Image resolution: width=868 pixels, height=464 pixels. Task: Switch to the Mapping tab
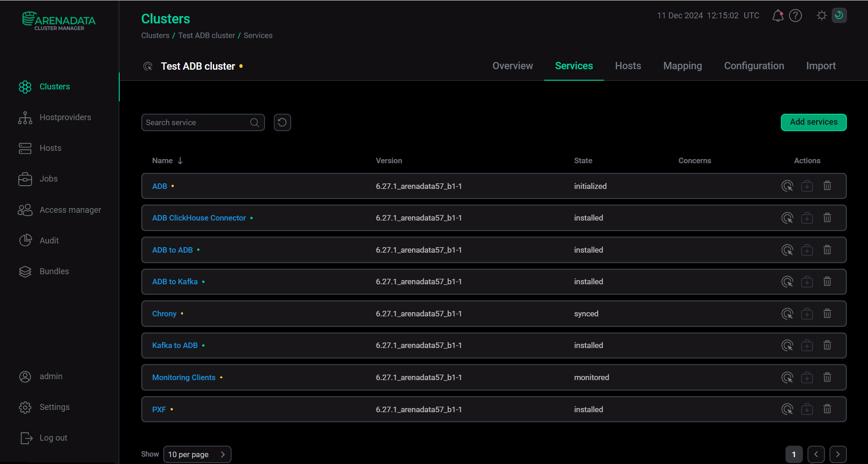pos(682,66)
